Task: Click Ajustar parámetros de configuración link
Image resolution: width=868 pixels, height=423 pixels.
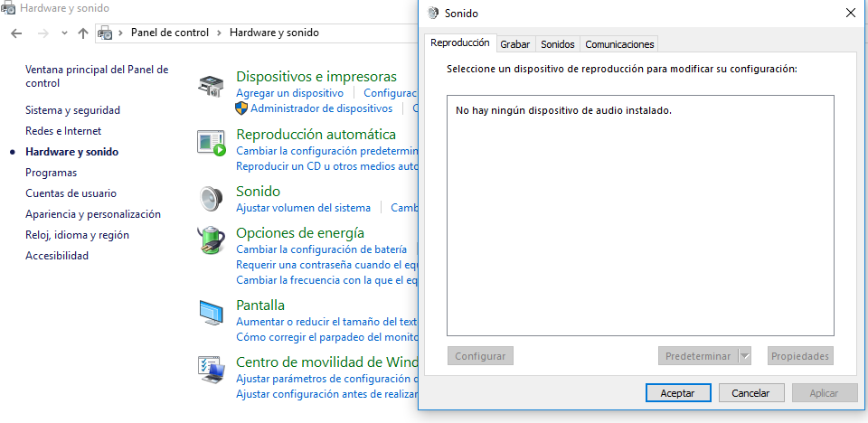Action: pos(326,379)
